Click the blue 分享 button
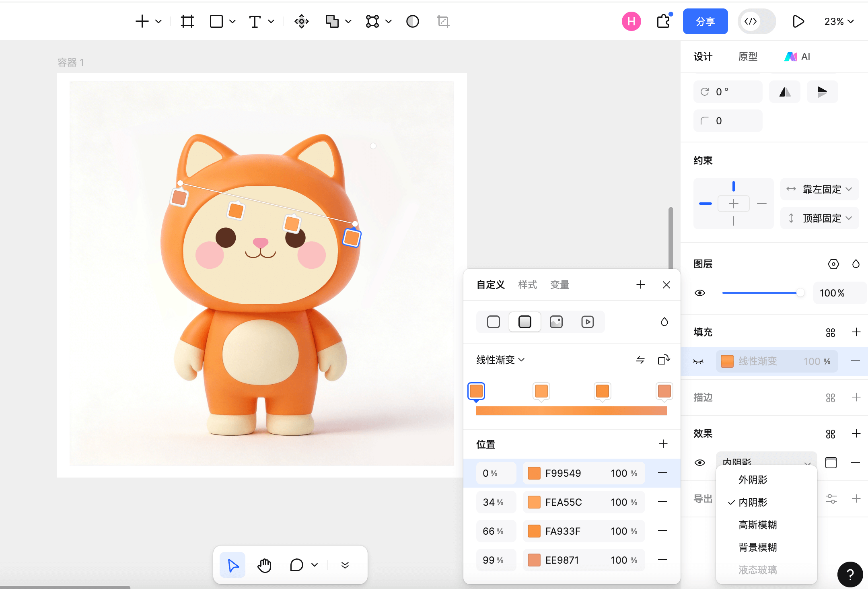Viewport: 868px width, 589px height. coord(705,21)
